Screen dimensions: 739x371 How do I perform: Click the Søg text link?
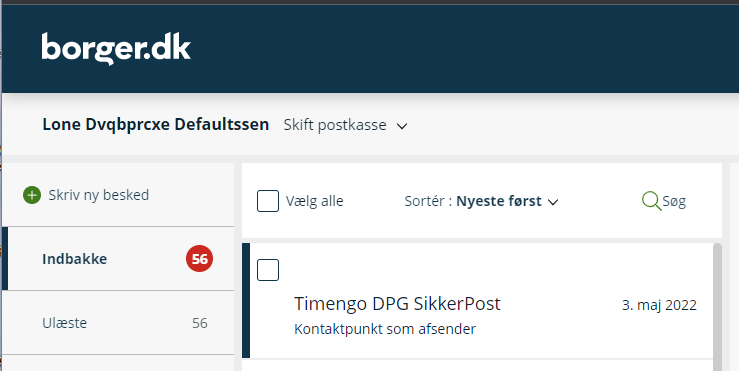point(674,201)
